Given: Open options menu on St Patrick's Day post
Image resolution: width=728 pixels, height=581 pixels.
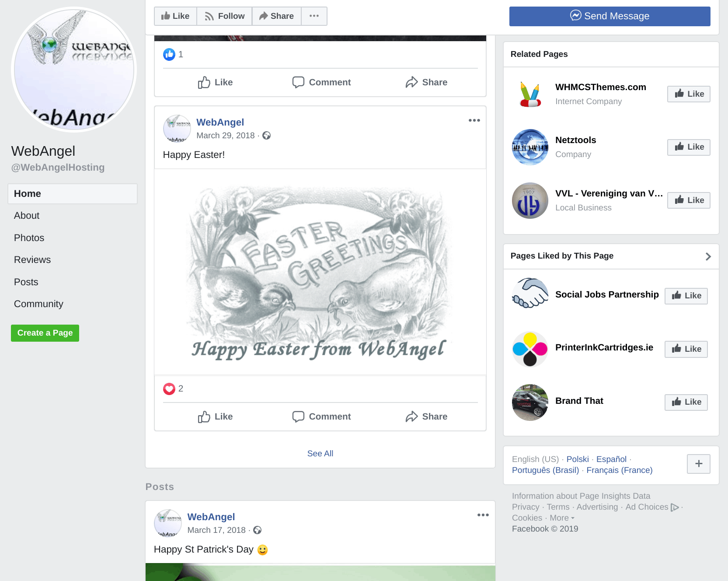Looking at the screenshot, I should [x=483, y=515].
